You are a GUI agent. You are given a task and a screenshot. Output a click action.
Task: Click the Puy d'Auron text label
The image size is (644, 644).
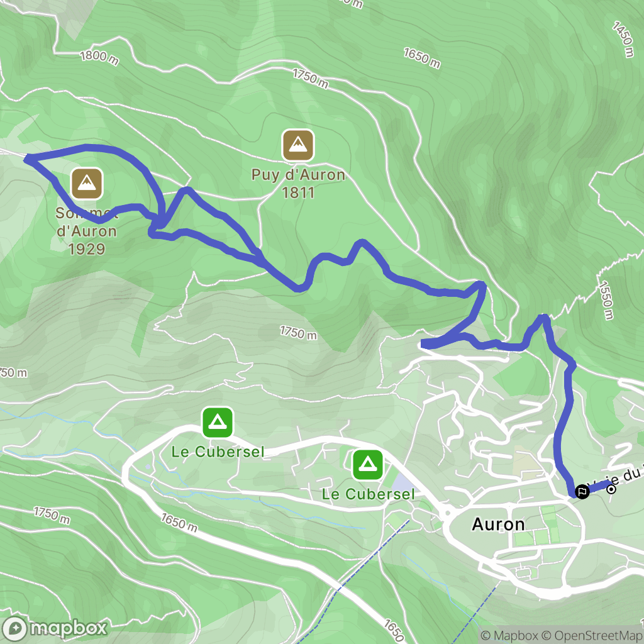pyautogui.click(x=298, y=175)
